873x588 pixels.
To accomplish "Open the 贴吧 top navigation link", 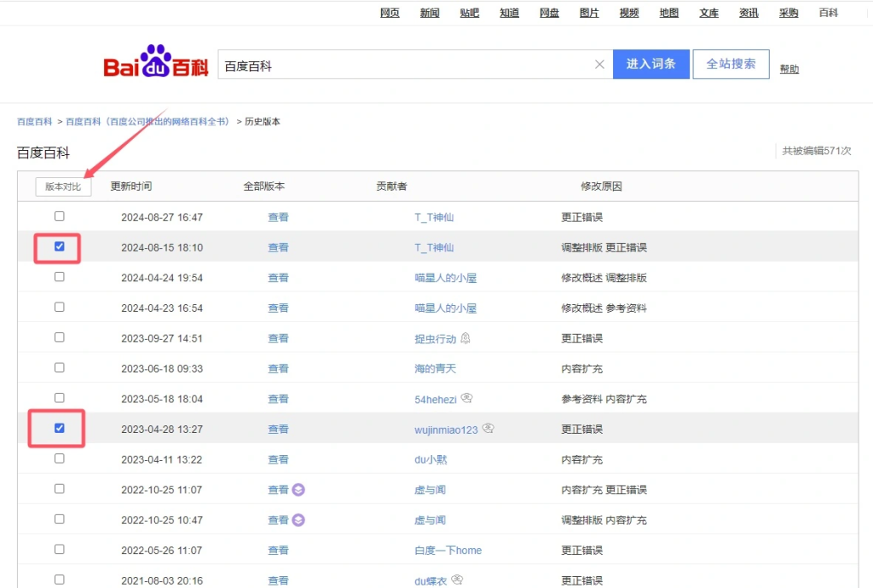I will pyautogui.click(x=470, y=13).
